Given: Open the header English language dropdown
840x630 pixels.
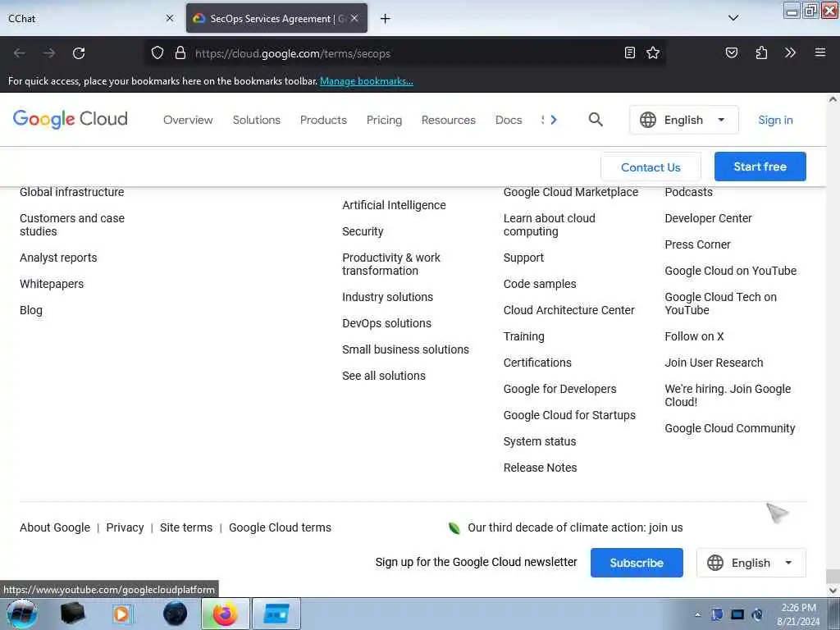Looking at the screenshot, I should 683,120.
